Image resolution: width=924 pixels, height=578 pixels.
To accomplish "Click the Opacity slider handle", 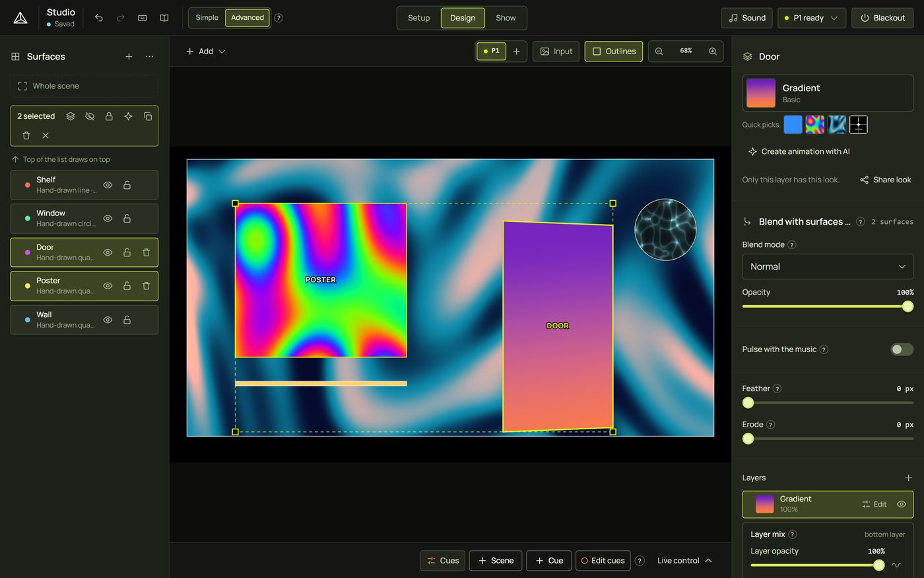I will [908, 307].
